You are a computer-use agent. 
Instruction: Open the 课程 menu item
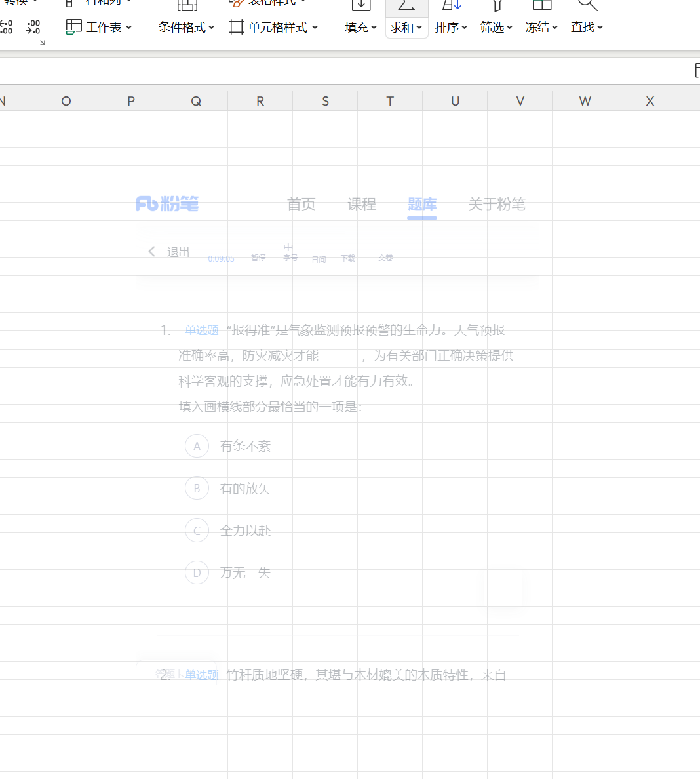(x=361, y=205)
